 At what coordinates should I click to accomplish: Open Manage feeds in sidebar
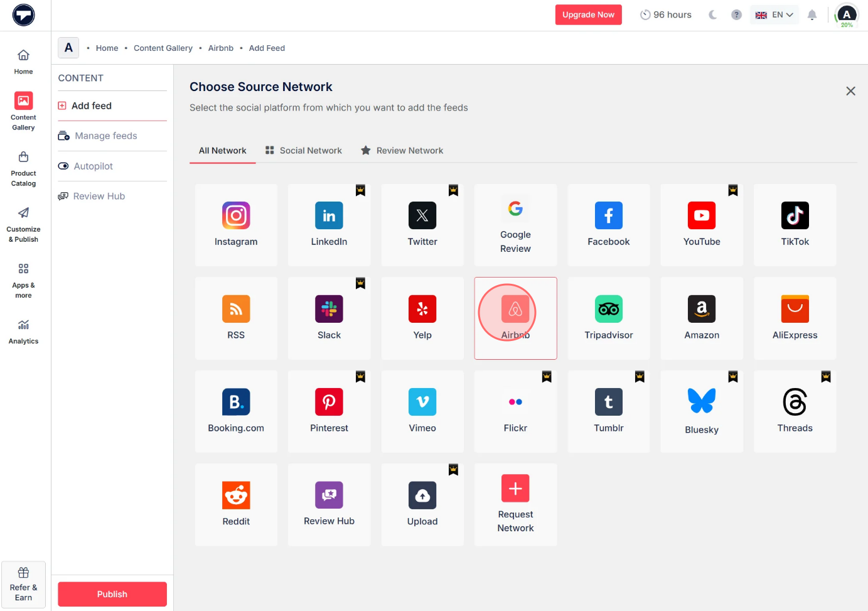pyautogui.click(x=112, y=136)
